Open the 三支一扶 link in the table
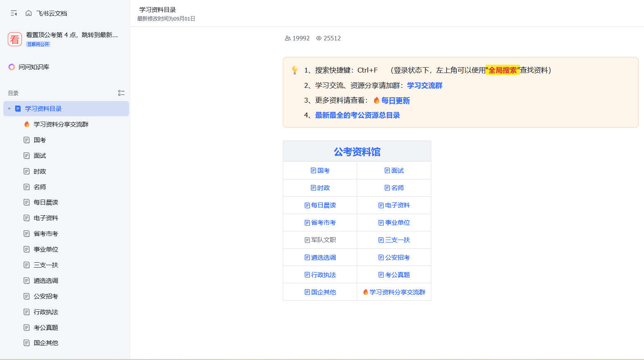 click(x=394, y=240)
